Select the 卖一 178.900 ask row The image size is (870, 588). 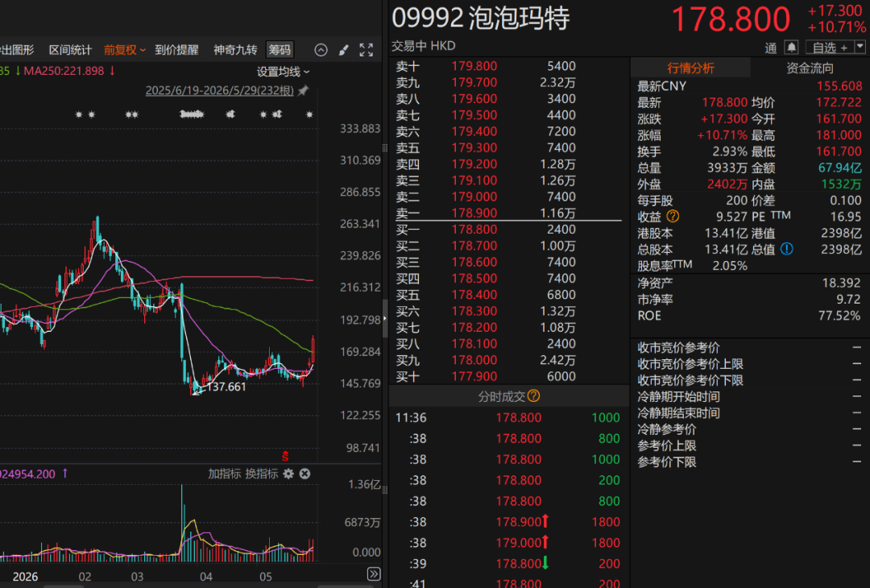(x=508, y=213)
